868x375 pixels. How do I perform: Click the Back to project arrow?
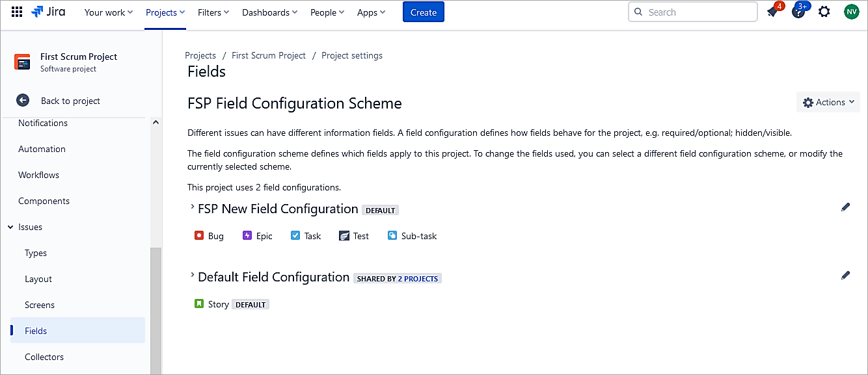(x=23, y=100)
